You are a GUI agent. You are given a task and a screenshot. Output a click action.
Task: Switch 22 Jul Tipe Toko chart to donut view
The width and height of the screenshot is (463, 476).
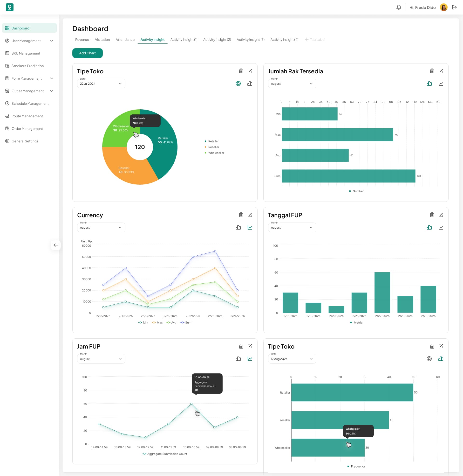238,84
